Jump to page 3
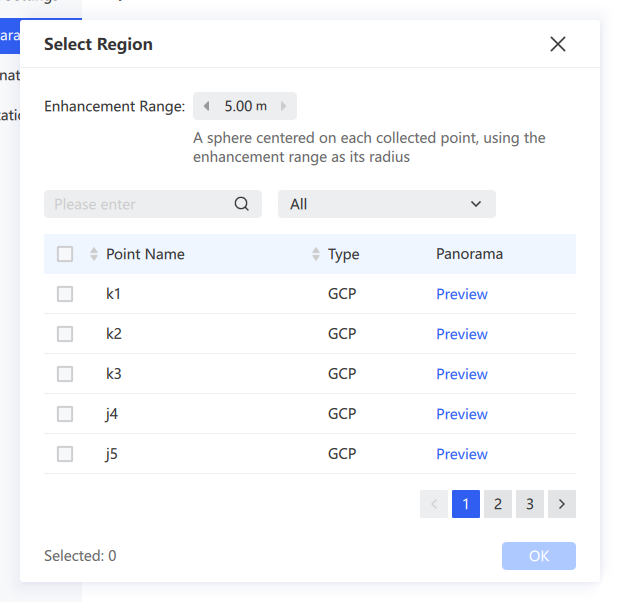620x602 pixels. pyautogui.click(x=530, y=504)
